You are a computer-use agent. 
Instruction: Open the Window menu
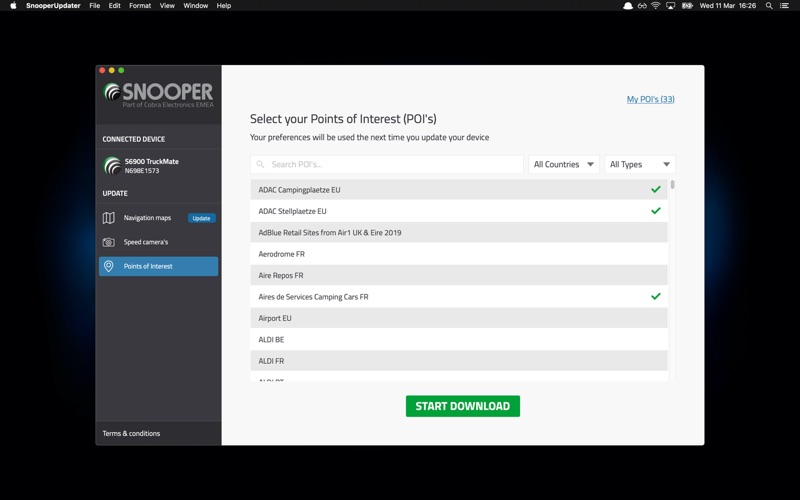click(195, 6)
